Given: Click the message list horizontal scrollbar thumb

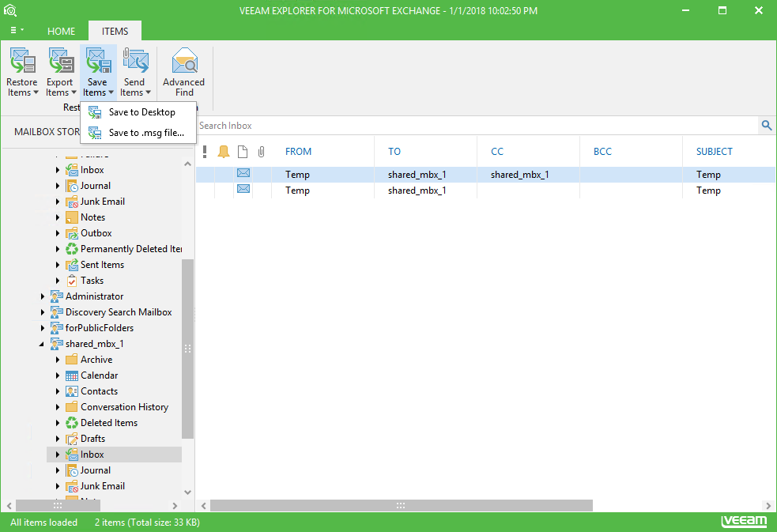Looking at the screenshot, I should point(401,506).
